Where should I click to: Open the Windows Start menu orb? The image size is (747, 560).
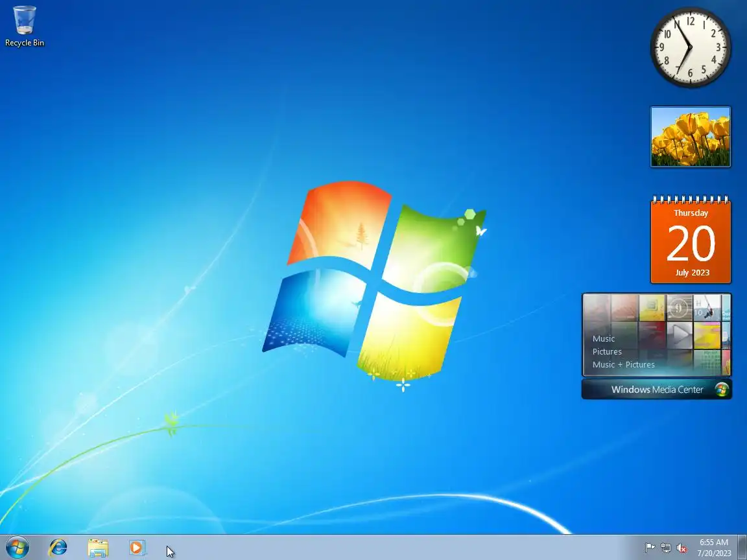click(x=18, y=548)
